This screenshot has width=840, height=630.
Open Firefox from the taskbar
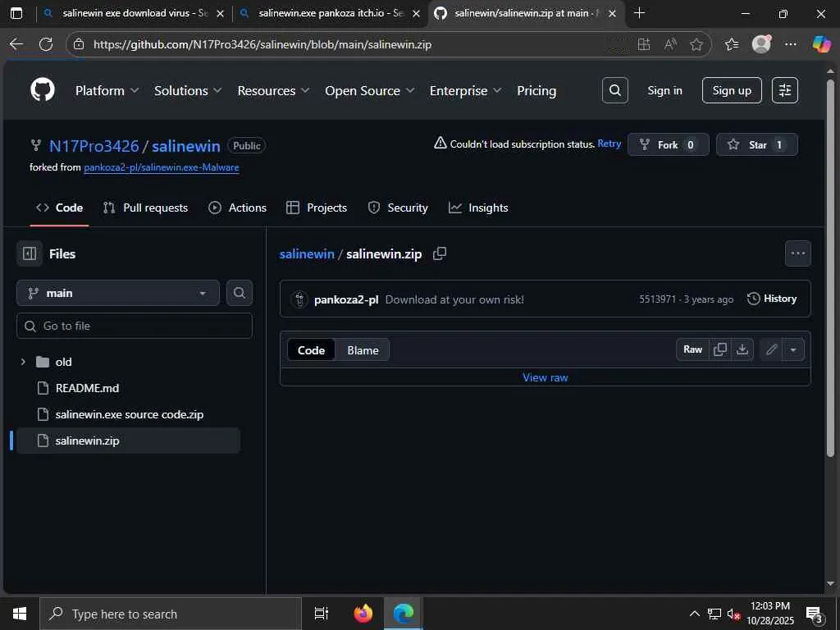tap(363, 614)
